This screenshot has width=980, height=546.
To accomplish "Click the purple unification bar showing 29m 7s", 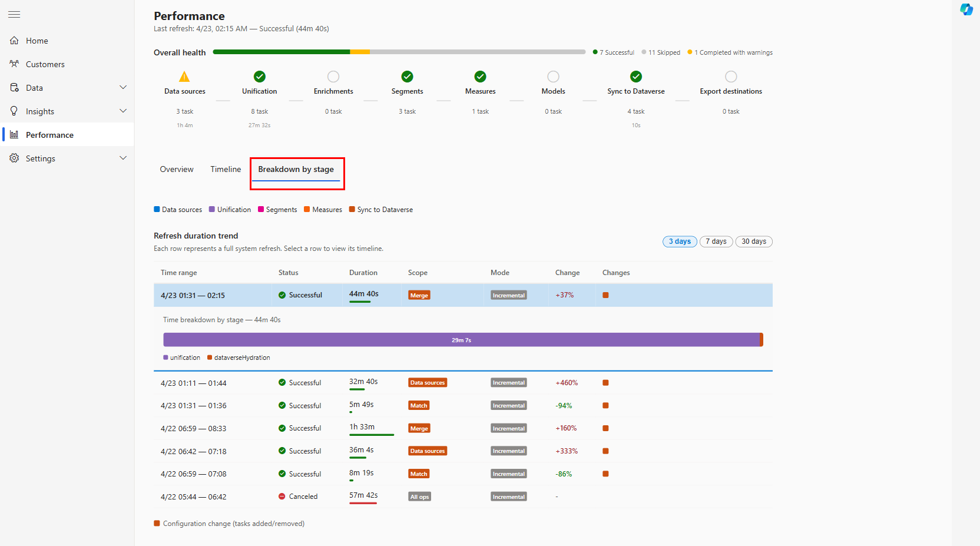I will [x=461, y=340].
